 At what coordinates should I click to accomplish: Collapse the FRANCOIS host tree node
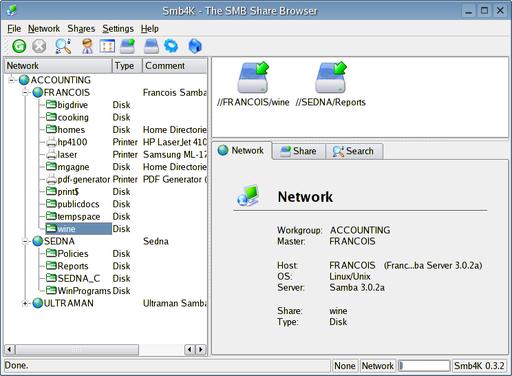25,92
